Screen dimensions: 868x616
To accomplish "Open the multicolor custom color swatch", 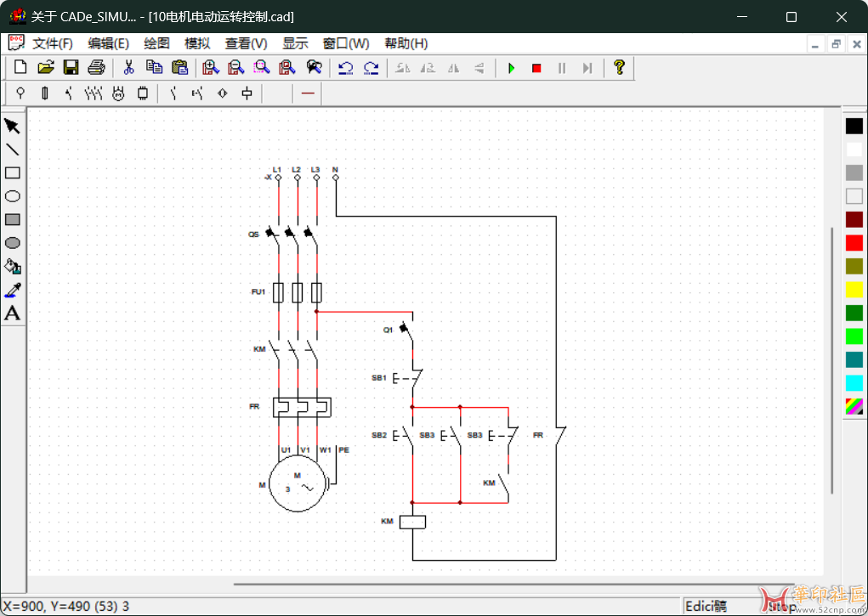I will click(854, 406).
